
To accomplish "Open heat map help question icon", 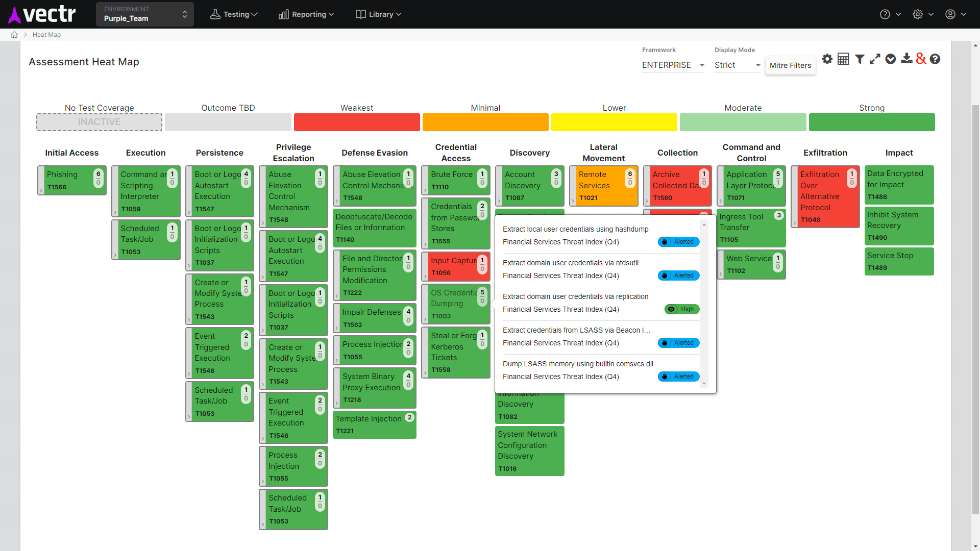I will 935,59.
